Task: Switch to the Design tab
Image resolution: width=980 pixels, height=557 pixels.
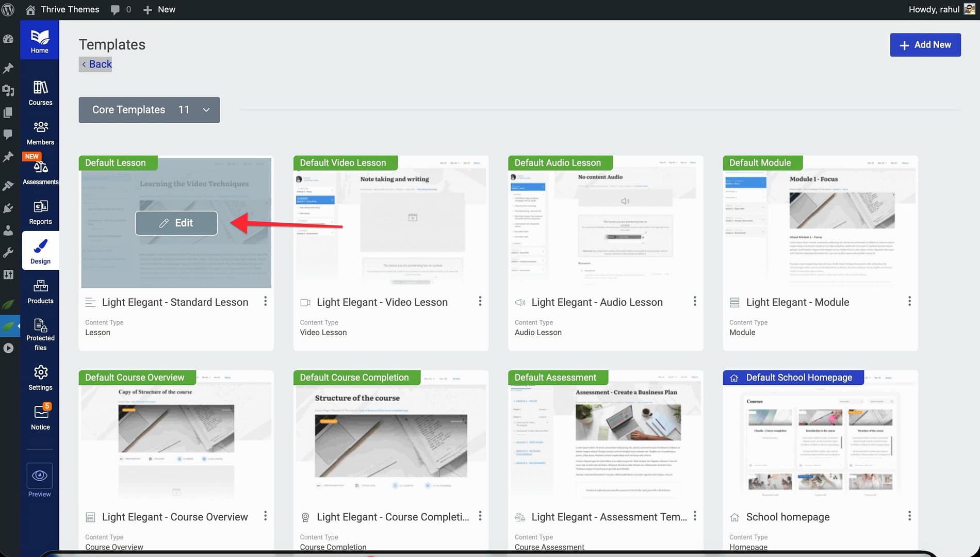Action: click(40, 251)
